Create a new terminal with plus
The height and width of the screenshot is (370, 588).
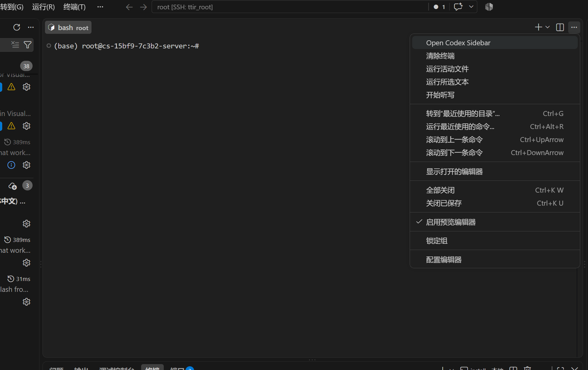(538, 27)
